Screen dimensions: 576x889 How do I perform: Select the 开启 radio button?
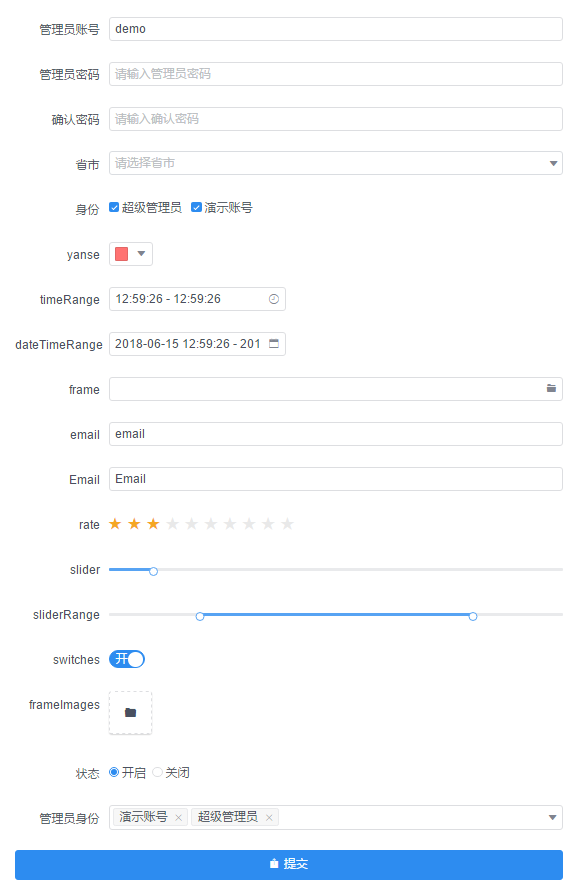pos(114,772)
